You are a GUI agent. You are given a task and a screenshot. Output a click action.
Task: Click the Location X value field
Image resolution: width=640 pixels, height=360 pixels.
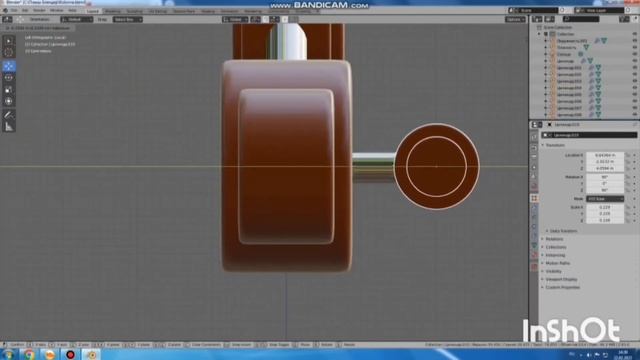tap(605, 156)
